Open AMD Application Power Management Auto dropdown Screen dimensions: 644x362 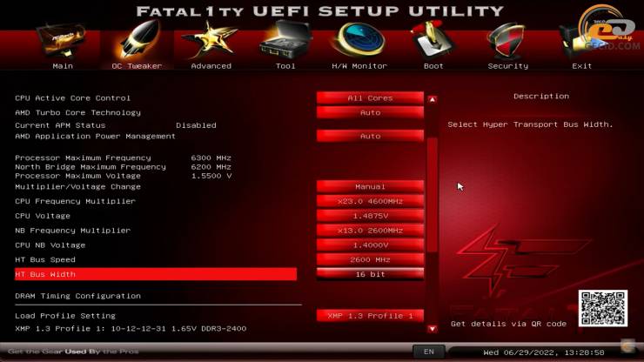click(370, 136)
